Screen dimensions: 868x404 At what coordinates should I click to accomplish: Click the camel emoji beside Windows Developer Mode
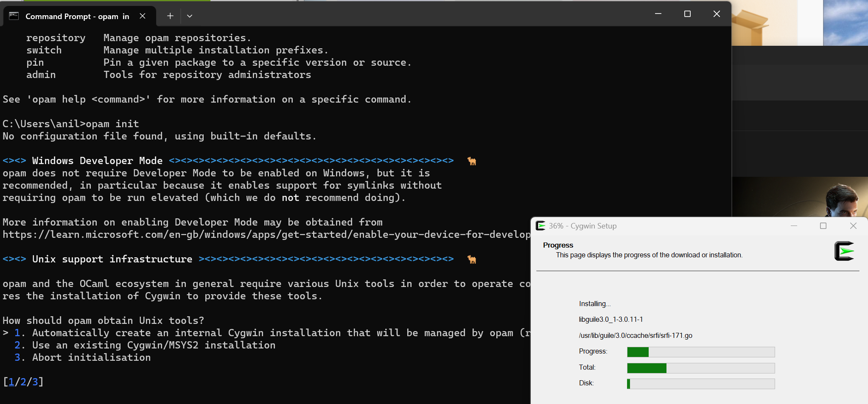click(472, 161)
